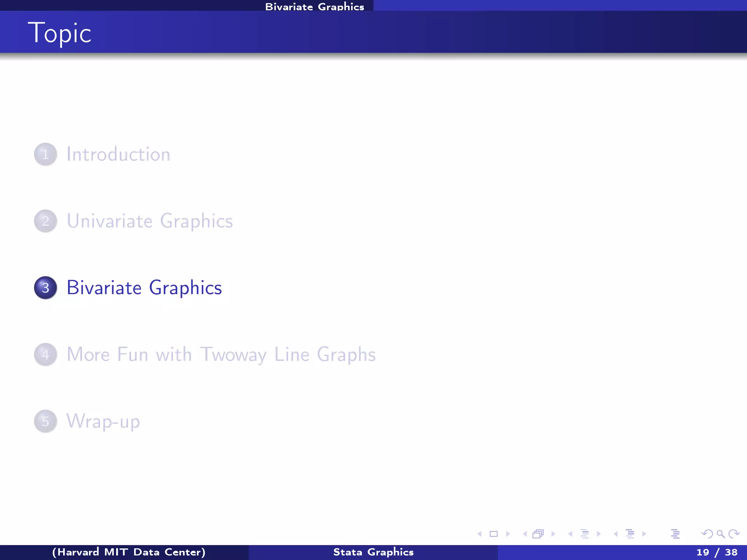
Task: Open the Introduction section link
Action: tap(119, 154)
